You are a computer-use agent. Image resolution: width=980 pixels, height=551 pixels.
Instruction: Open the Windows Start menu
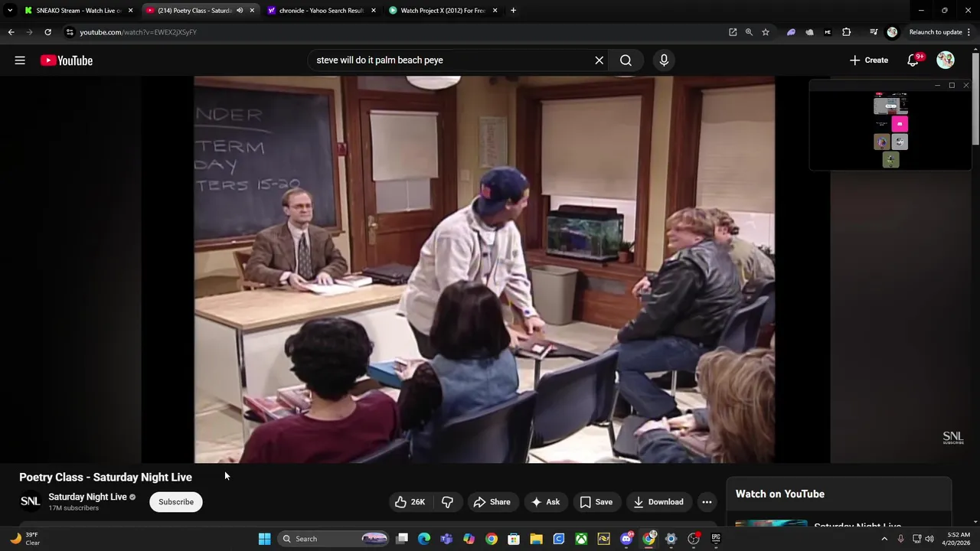(x=264, y=539)
